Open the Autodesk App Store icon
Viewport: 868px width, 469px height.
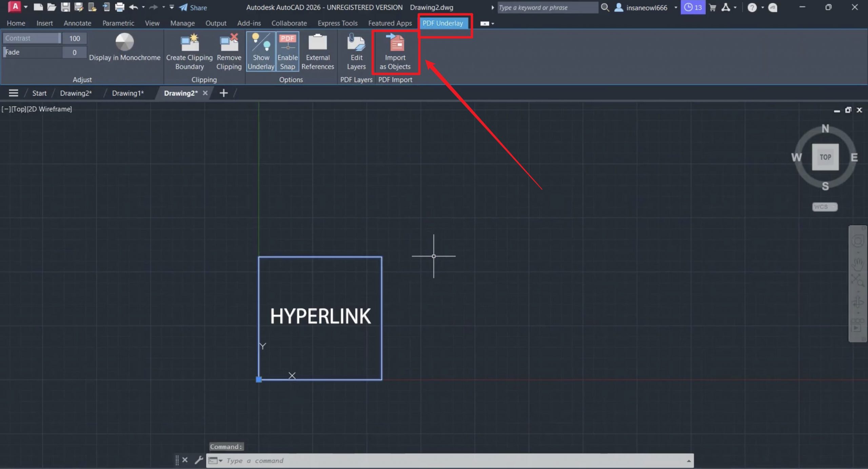[726, 7]
